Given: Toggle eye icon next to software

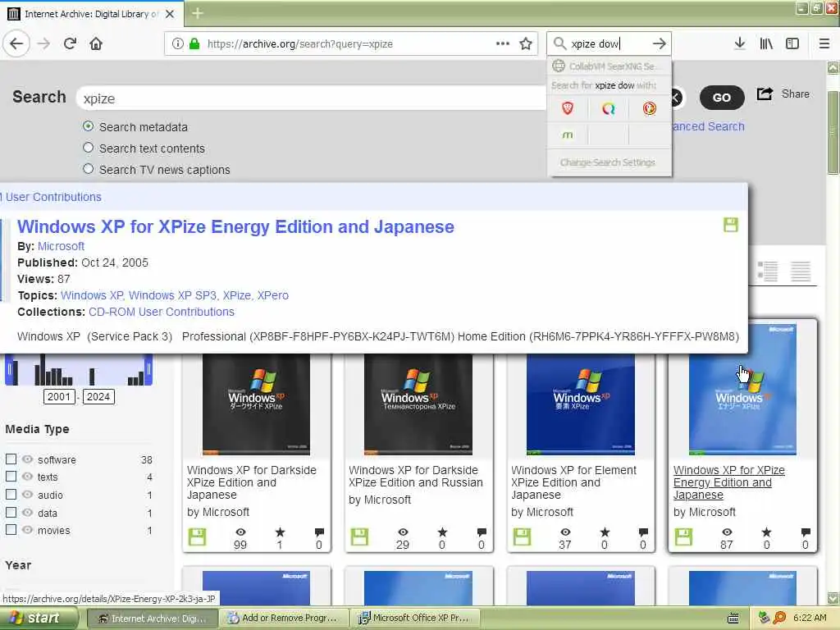Looking at the screenshot, I should click(27, 459).
